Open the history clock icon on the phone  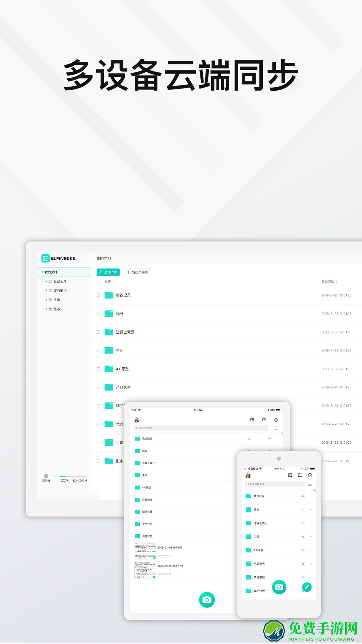pyautogui.click(x=310, y=475)
